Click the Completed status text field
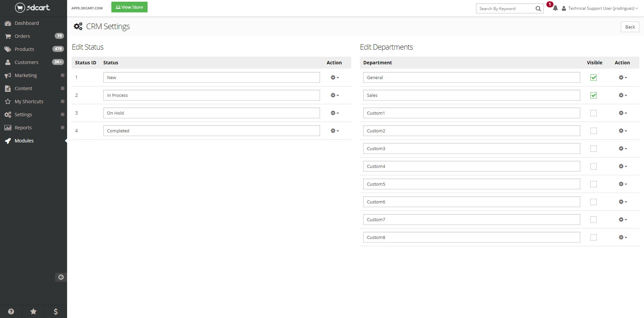 coord(211,131)
